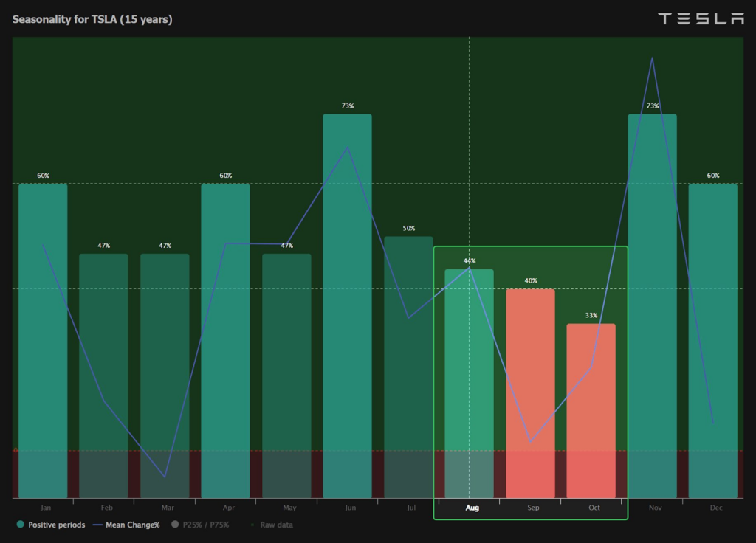Click the 60% label above the December bar
Screen dimensions: 756x543
pos(713,176)
